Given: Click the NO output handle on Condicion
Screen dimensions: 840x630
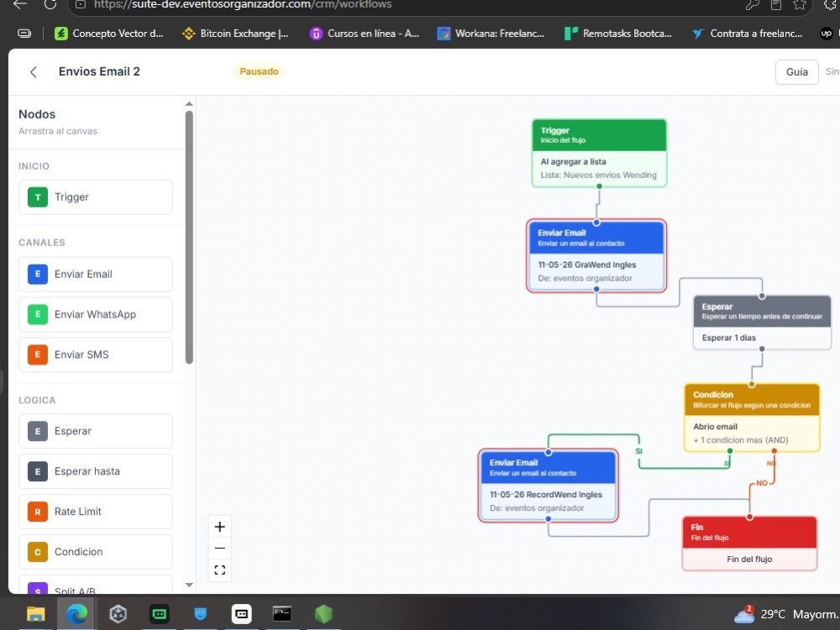Looking at the screenshot, I should pos(774,451).
